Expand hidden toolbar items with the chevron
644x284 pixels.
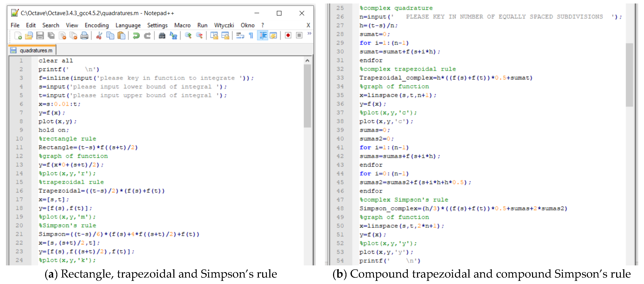[x=310, y=33]
